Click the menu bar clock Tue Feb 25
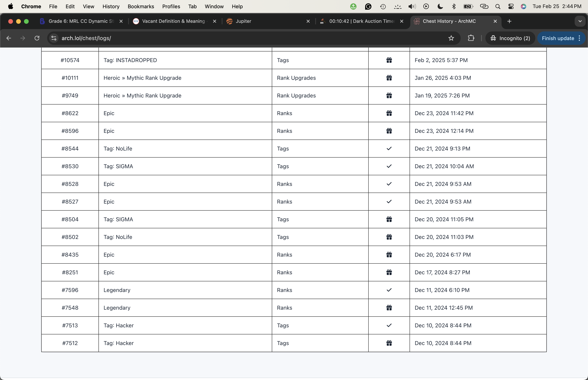 point(557,6)
